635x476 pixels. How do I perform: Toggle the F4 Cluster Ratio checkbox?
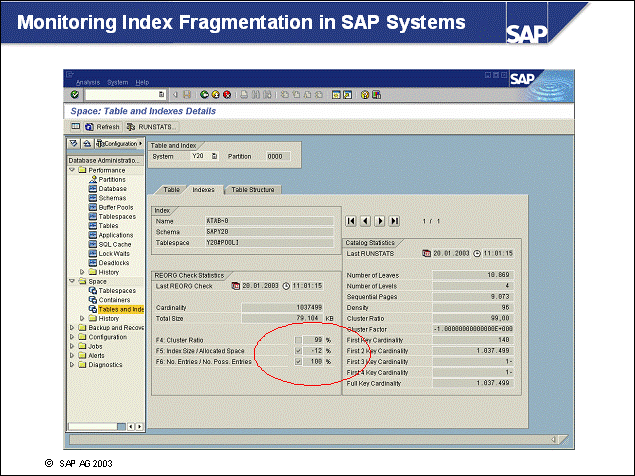pos(298,340)
